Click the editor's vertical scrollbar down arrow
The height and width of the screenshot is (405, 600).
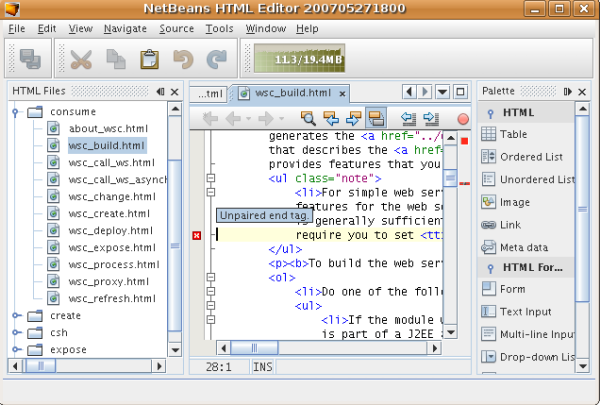coord(450,332)
